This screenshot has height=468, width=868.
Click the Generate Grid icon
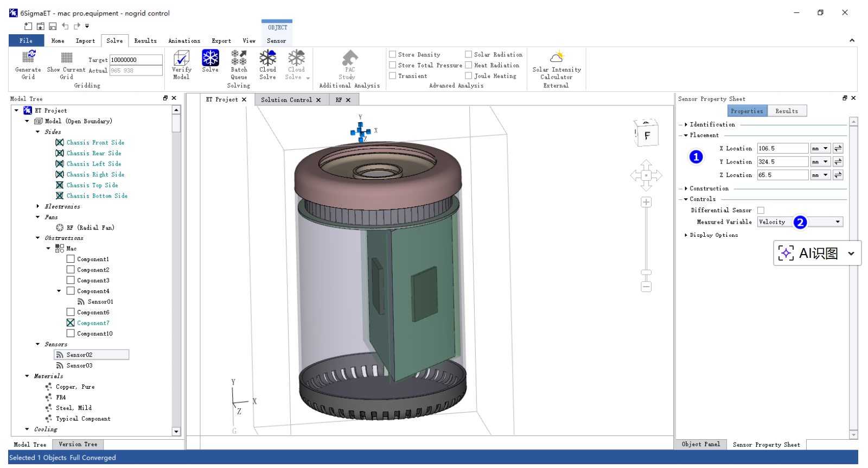point(28,58)
